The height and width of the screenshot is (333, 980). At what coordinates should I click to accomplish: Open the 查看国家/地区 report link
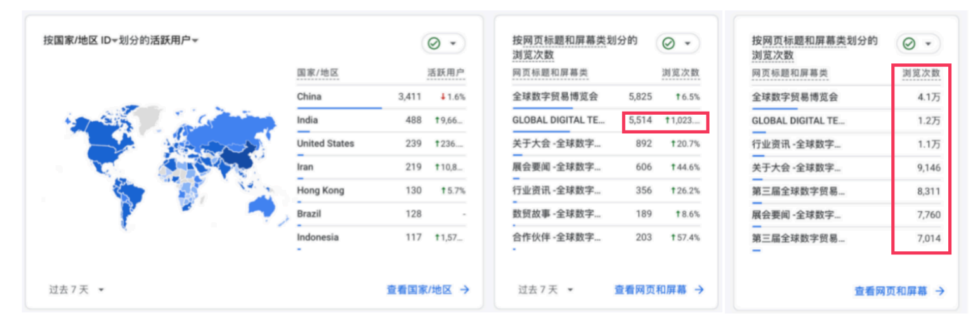(419, 290)
